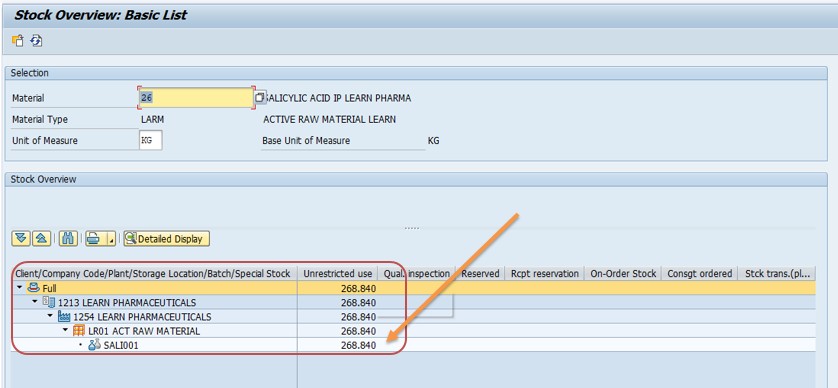The height and width of the screenshot is (388, 838).
Task: Select the LR01 ACT RAW MATERIAL row
Action: [144, 331]
